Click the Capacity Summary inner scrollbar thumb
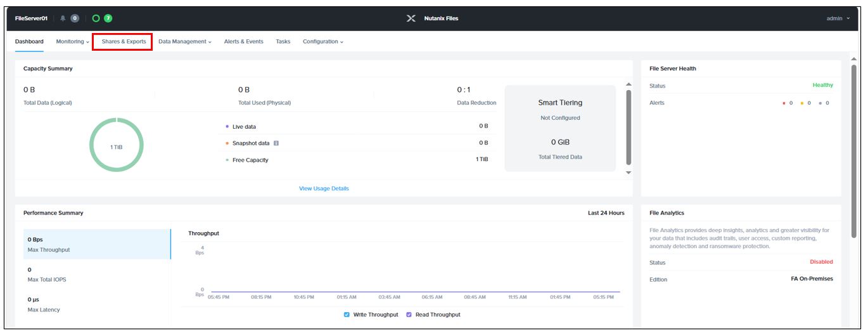868x333 pixels. (629, 127)
